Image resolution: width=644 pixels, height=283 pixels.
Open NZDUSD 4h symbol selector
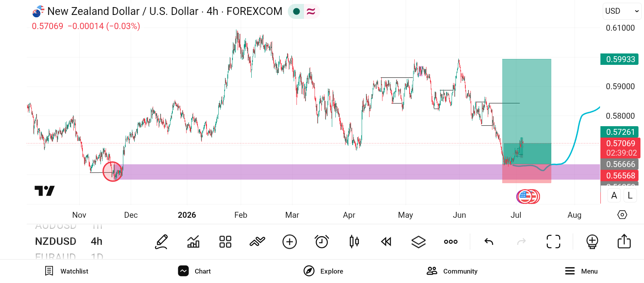69,241
